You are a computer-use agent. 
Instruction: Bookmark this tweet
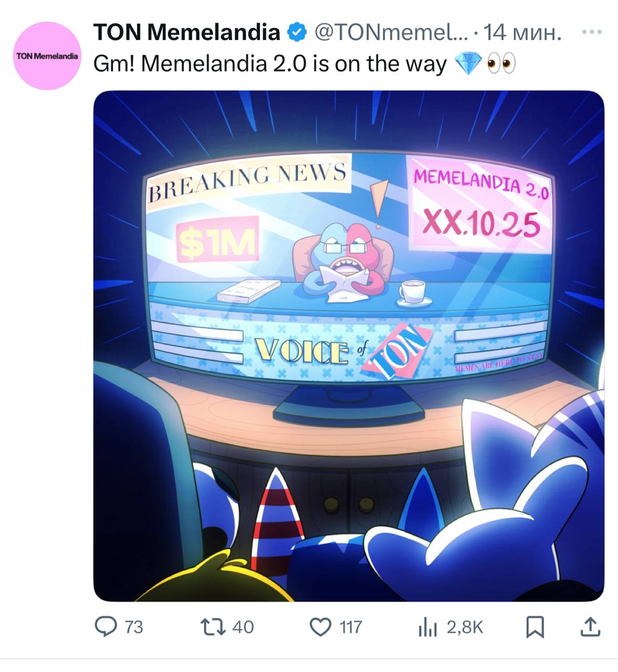click(535, 627)
